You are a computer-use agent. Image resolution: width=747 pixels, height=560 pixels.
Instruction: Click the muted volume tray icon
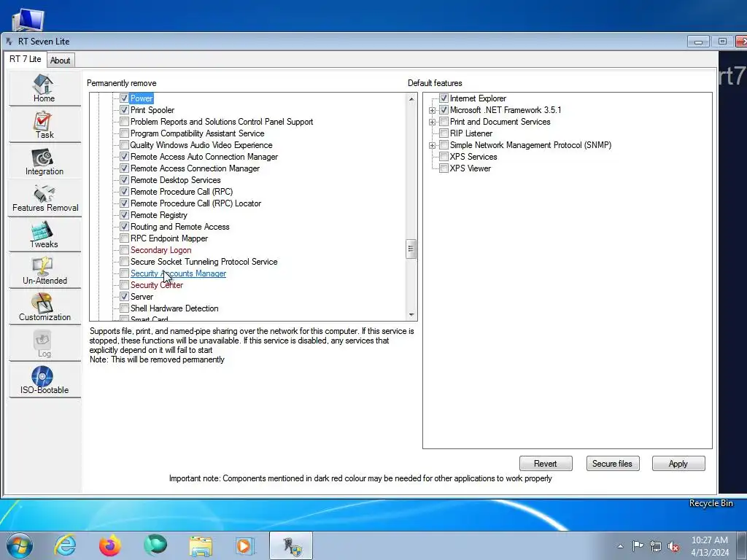click(x=673, y=546)
